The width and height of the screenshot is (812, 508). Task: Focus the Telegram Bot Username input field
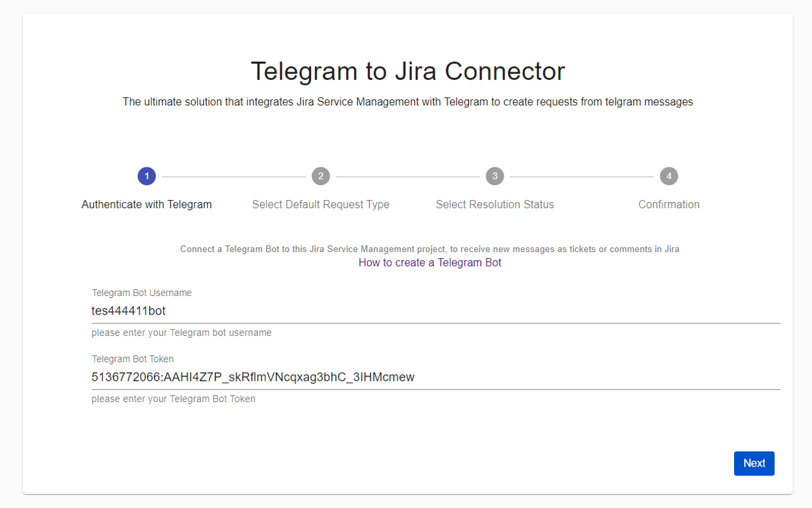tap(436, 311)
